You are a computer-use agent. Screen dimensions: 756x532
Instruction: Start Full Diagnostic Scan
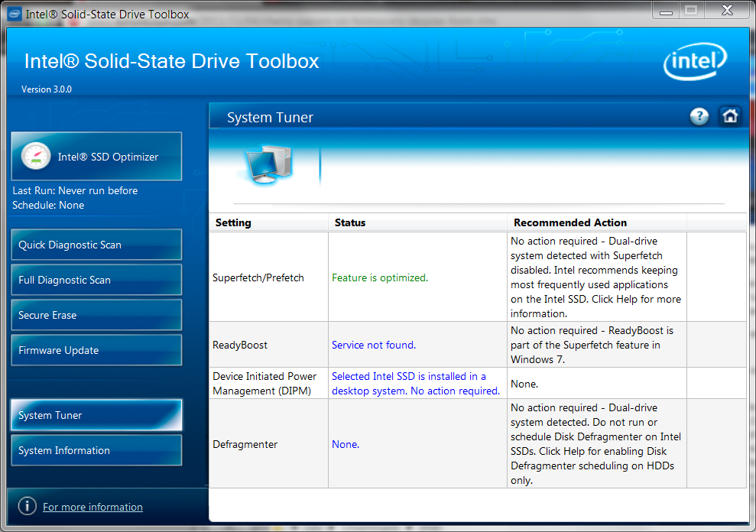click(x=96, y=280)
